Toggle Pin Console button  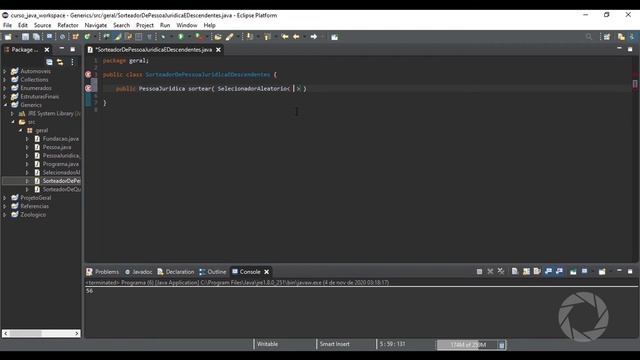click(x=573, y=271)
